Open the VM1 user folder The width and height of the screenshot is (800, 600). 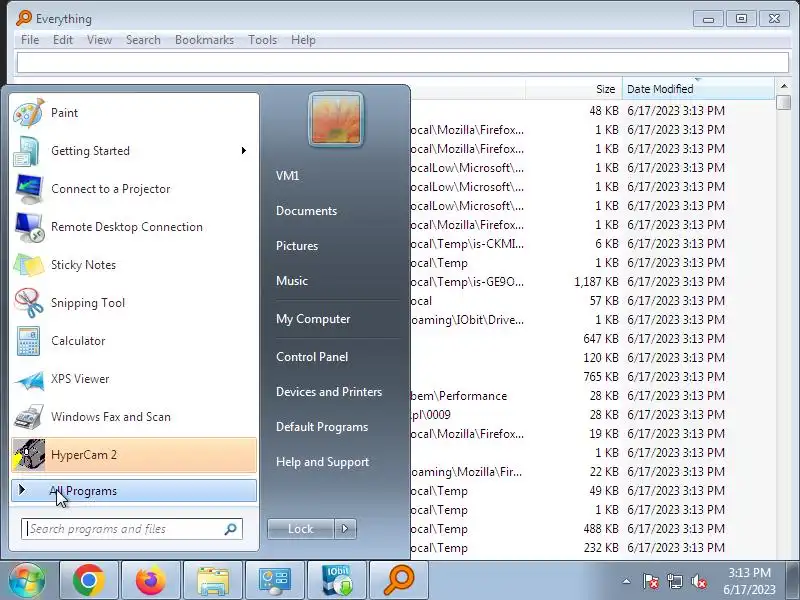[x=287, y=176]
